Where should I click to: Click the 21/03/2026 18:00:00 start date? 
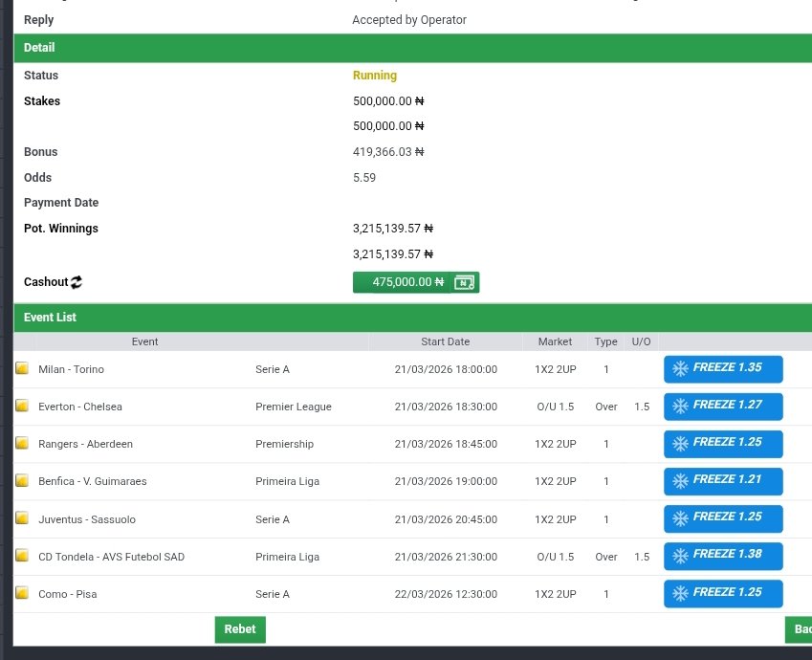click(x=446, y=369)
